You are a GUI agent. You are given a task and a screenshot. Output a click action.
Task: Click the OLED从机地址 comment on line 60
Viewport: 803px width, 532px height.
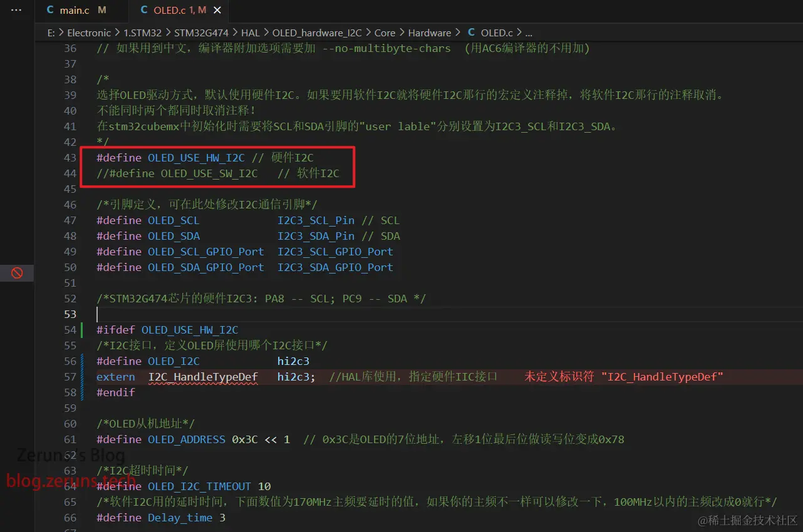[145, 424]
